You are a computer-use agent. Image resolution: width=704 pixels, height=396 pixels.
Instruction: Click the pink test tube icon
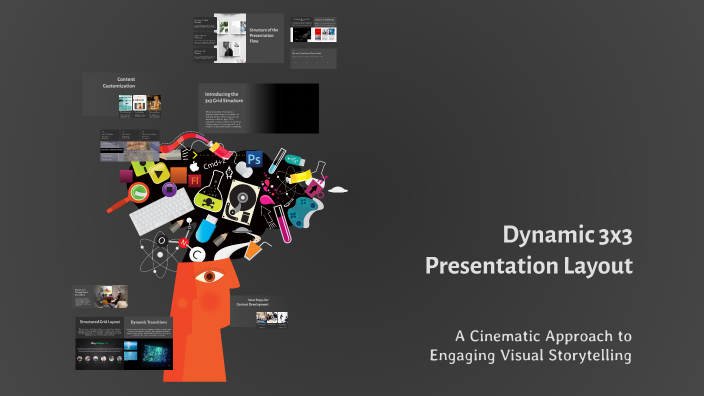283,224
